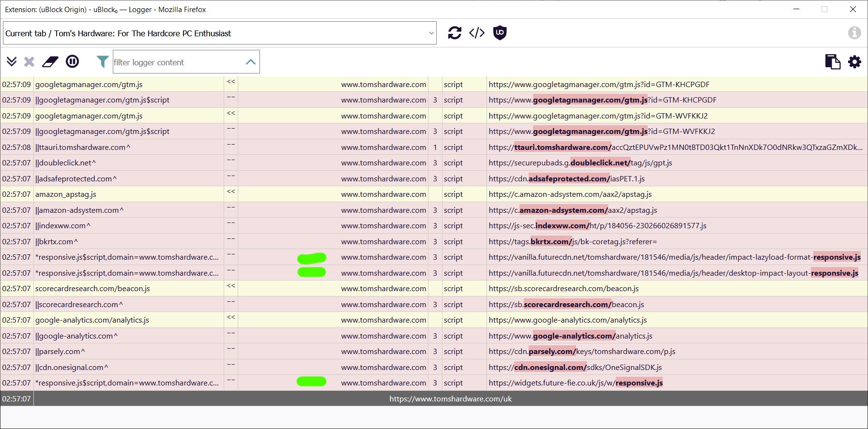Expand all logger entries double-chevron icon

click(12, 61)
